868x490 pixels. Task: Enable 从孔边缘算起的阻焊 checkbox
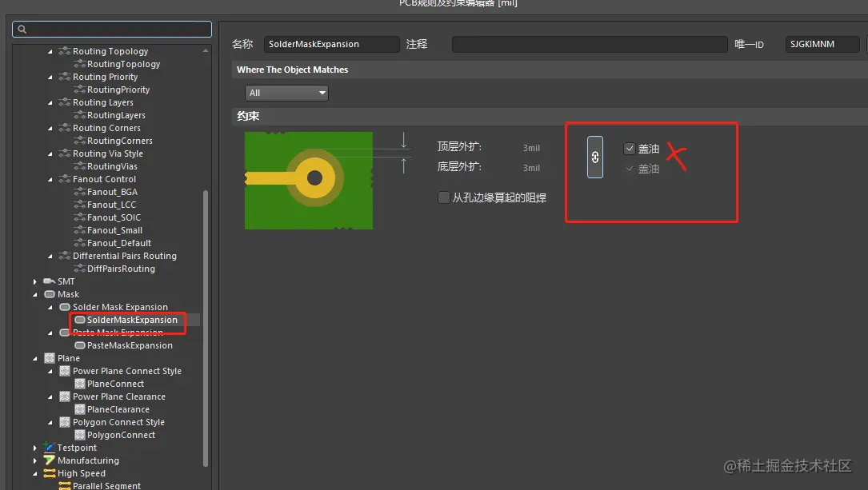pos(443,197)
